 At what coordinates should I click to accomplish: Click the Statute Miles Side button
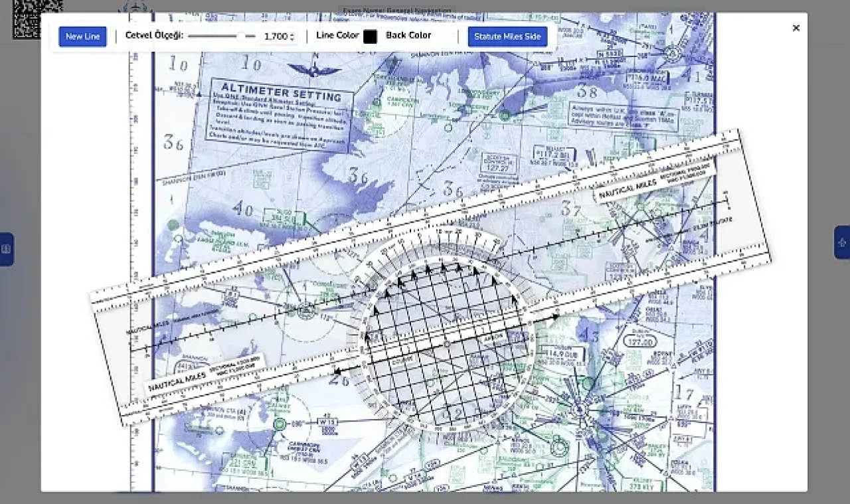pyautogui.click(x=507, y=37)
